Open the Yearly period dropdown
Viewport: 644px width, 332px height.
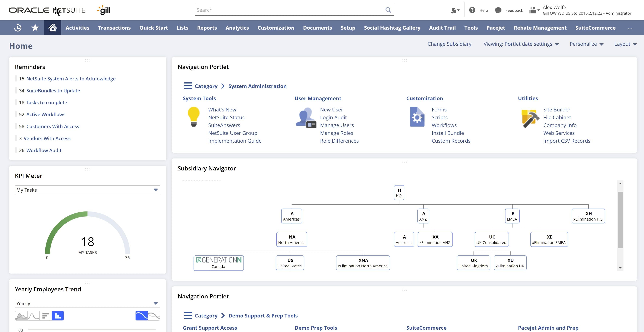[88, 303]
